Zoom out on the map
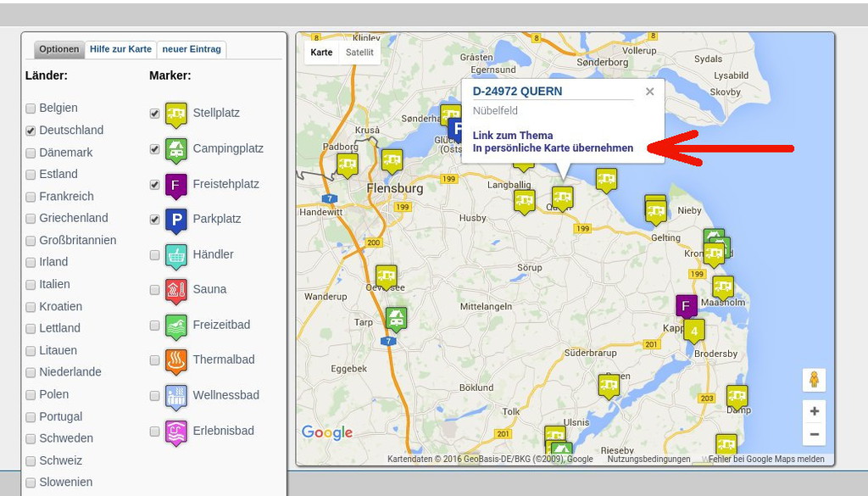 coord(814,435)
